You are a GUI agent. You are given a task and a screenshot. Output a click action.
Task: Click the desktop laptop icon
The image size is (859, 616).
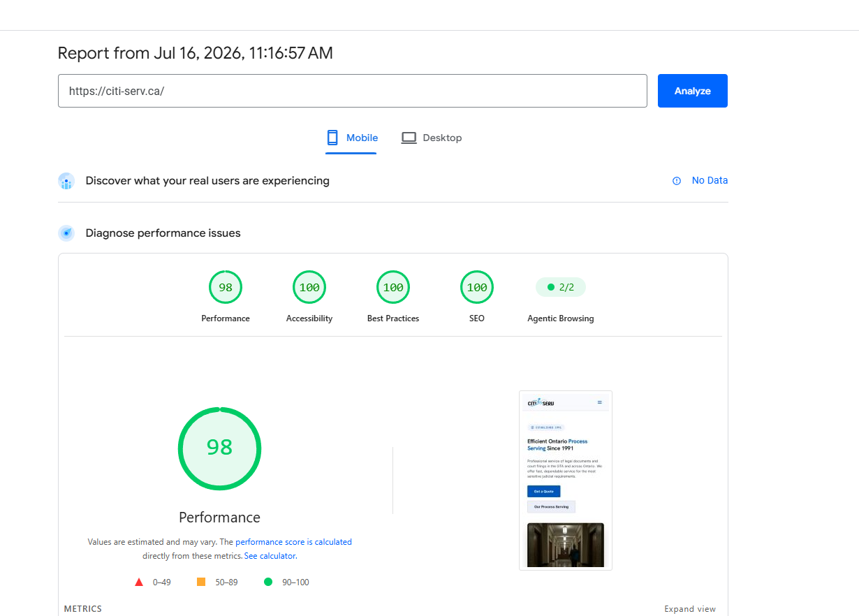click(x=409, y=138)
